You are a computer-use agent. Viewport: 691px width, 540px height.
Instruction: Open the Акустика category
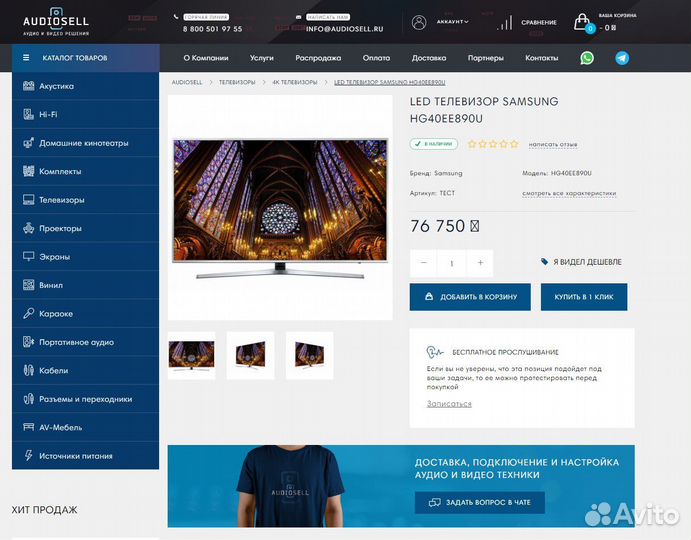57,86
